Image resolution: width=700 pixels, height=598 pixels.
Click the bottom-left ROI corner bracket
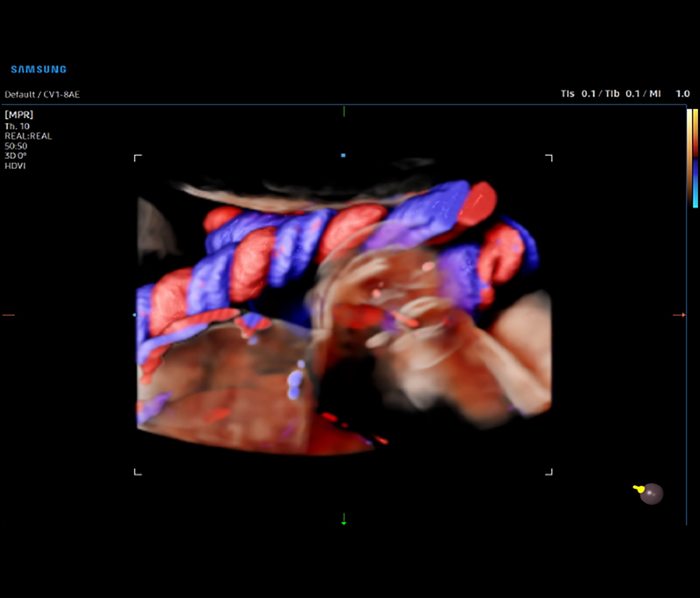(137, 472)
